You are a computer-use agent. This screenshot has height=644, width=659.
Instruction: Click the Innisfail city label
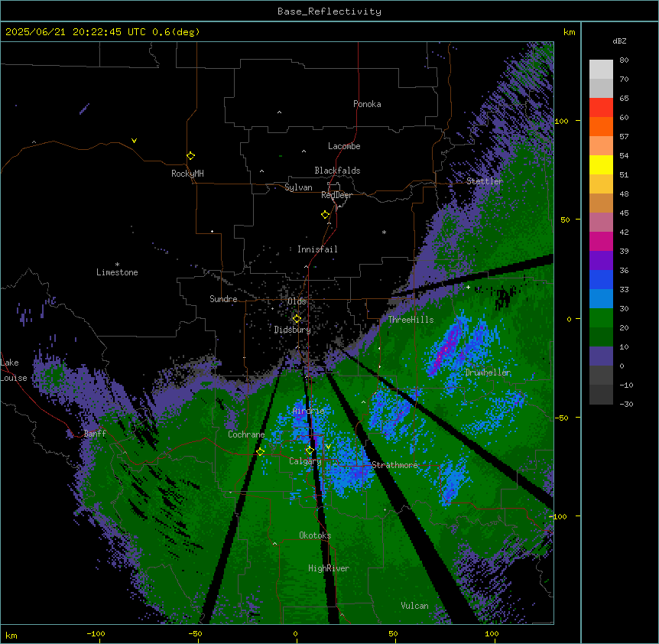(317, 249)
